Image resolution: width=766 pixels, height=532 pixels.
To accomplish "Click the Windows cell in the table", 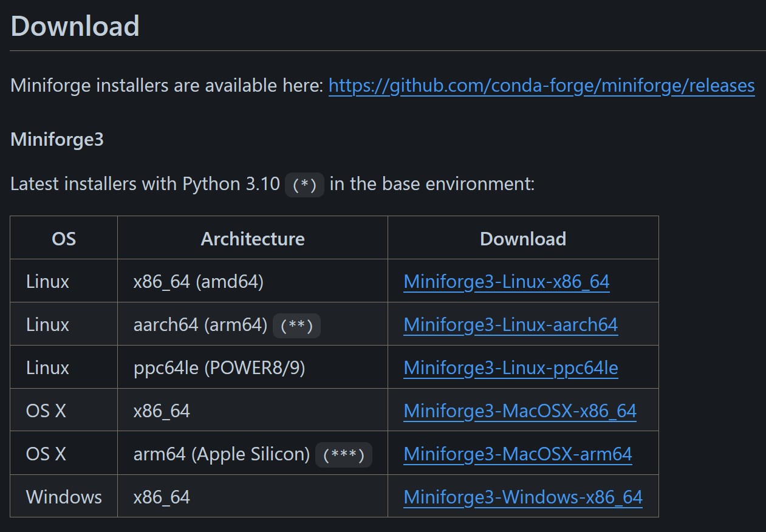I will coord(64,497).
